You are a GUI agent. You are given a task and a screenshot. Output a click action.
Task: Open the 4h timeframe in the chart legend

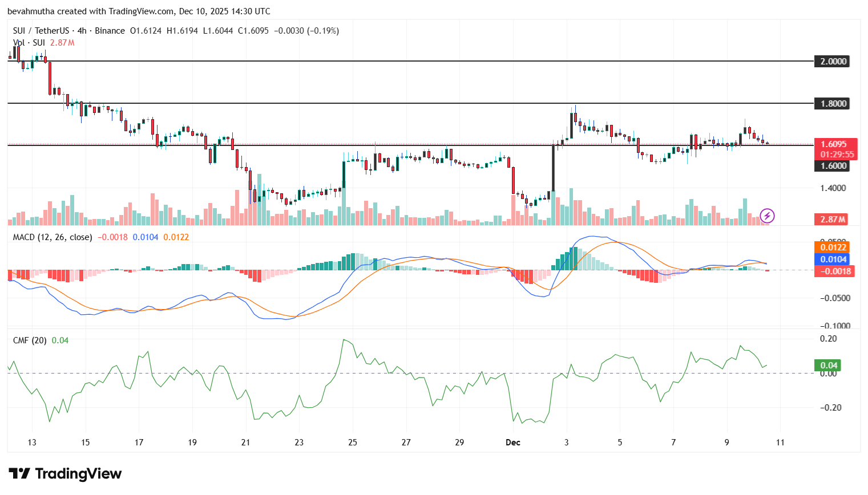click(x=82, y=31)
